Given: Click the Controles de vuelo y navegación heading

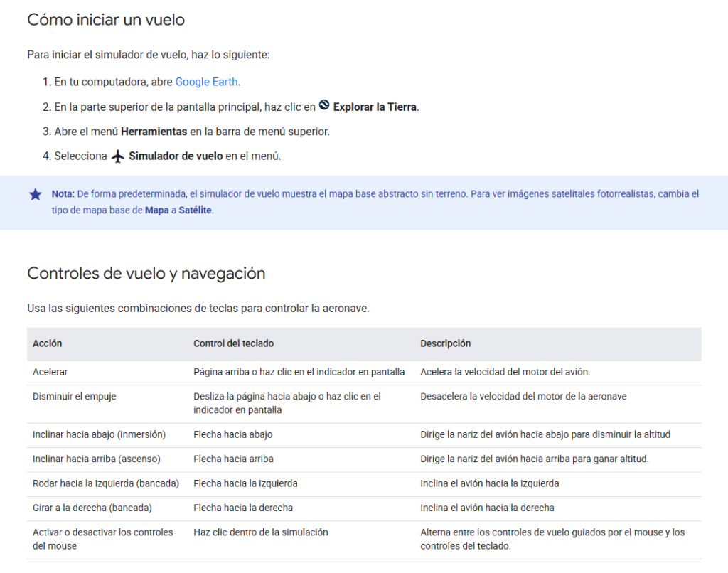Looking at the screenshot, I should (146, 273).
